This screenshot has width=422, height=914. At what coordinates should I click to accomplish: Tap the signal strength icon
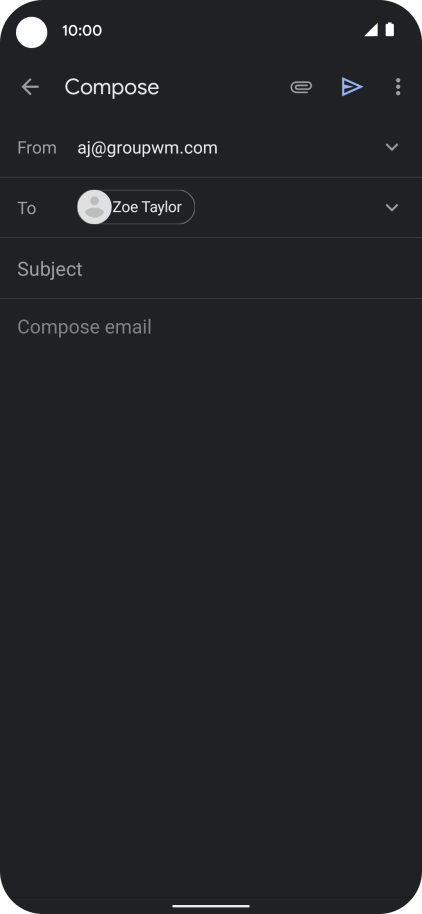coord(371,30)
